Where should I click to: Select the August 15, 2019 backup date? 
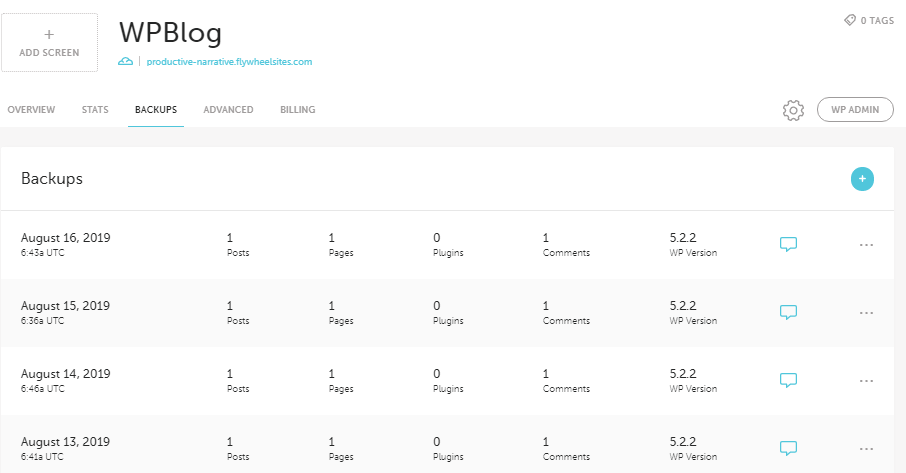coord(65,306)
